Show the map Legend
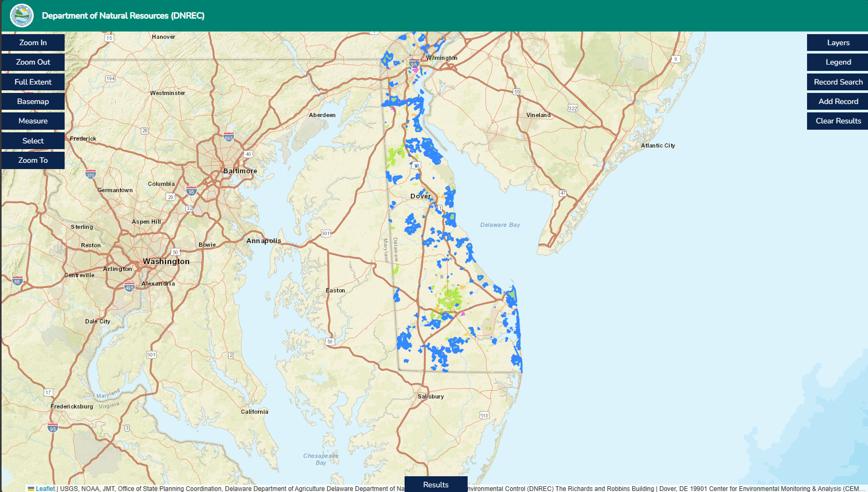This screenshot has width=868, height=492. click(838, 62)
